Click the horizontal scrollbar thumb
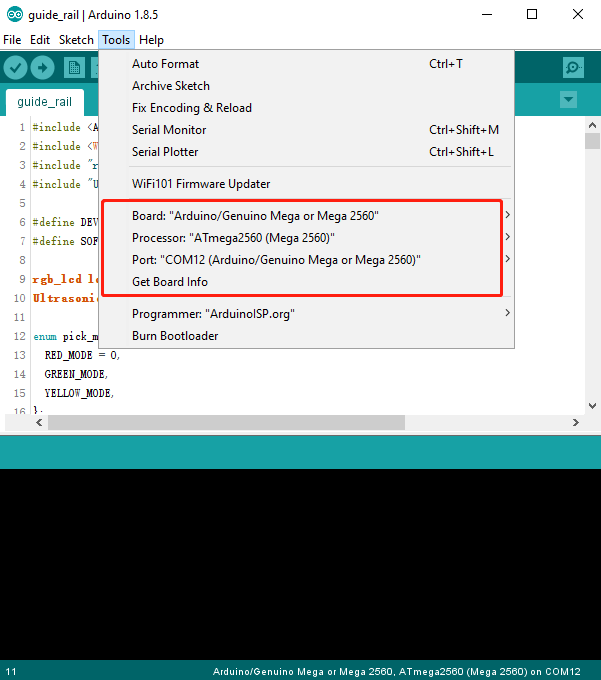The width and height of the screenshot is (601, 680). 226,422
